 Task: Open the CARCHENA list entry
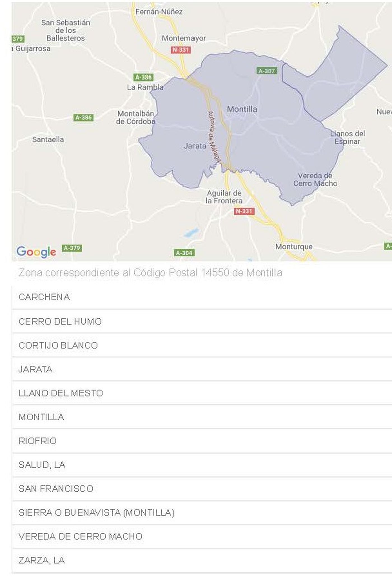(x=202, y=297)
